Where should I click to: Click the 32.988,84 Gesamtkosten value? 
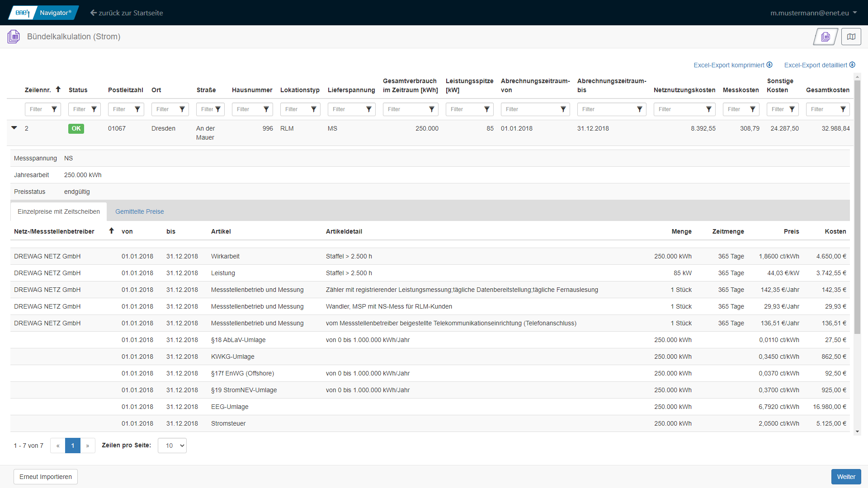[x=835, y=128]
